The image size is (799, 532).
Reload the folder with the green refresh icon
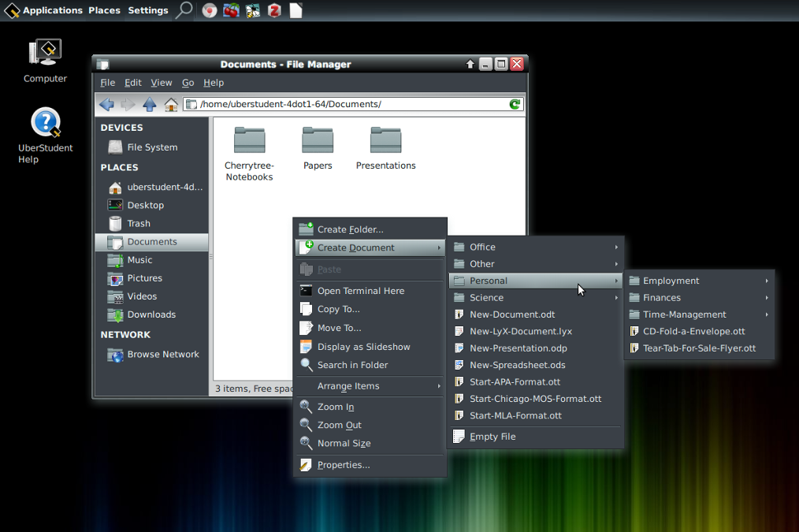(x=515, y=104)
